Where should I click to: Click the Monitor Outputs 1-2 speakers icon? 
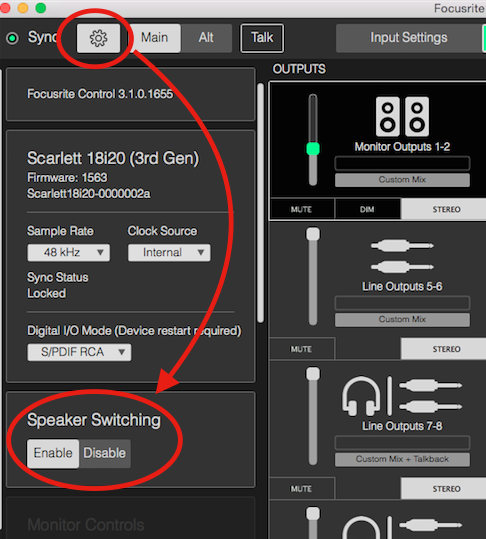coord(402,117)
